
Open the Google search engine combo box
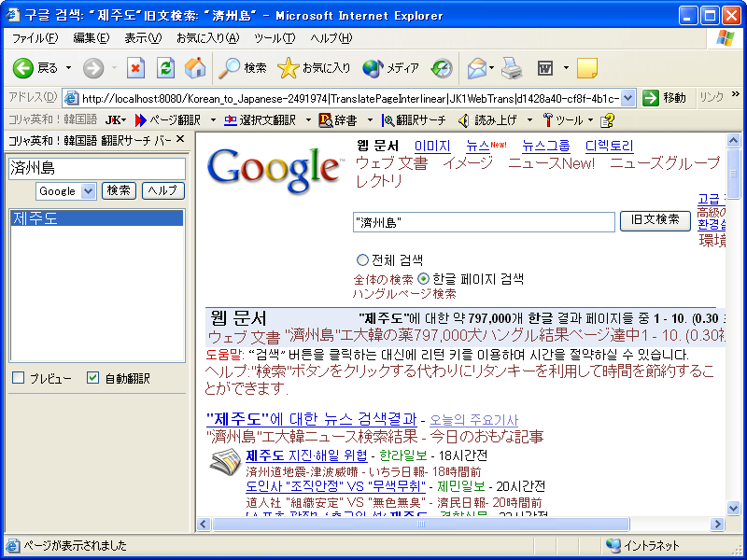click(65, 191)
